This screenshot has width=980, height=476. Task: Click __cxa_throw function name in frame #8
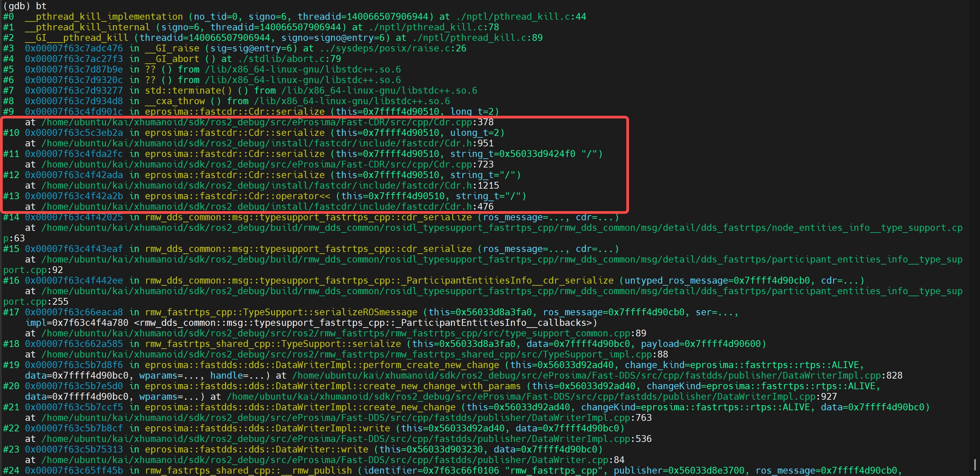175,101
